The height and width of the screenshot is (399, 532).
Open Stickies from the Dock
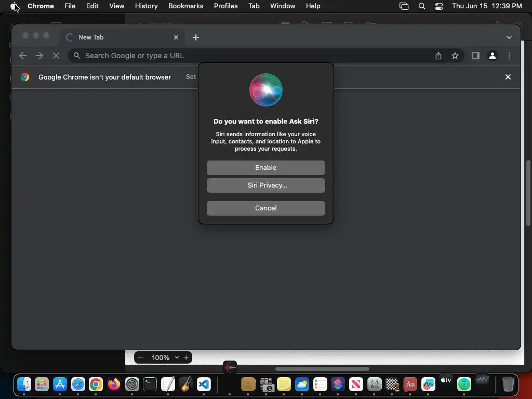coord(284,384)
